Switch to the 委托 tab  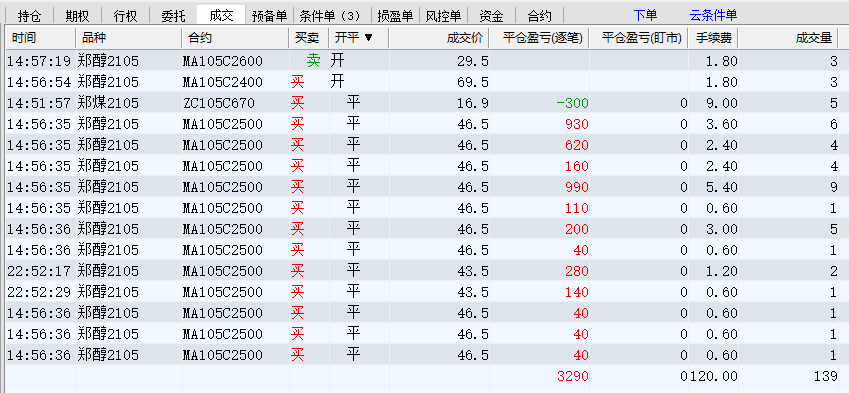point(173,15)
